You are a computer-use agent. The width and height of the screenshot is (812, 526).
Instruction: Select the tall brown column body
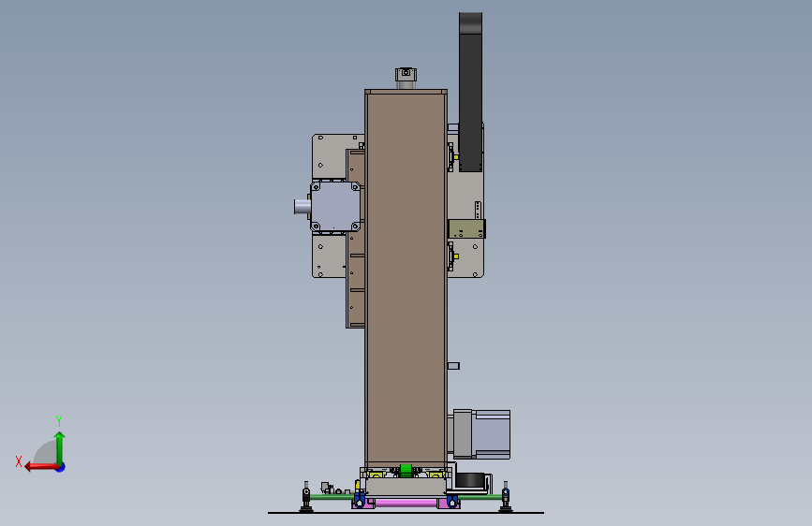(x=406, y=277)
